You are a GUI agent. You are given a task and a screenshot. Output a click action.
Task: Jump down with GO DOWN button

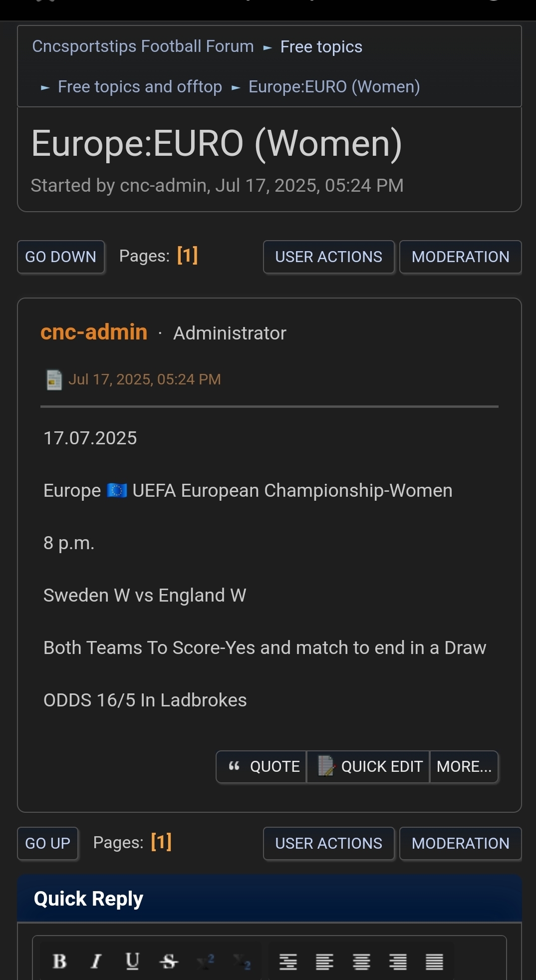(61, 257)
